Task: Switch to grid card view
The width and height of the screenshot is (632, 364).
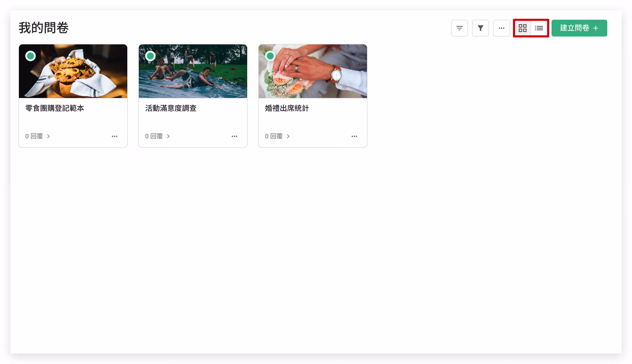Action: [522, 28]
